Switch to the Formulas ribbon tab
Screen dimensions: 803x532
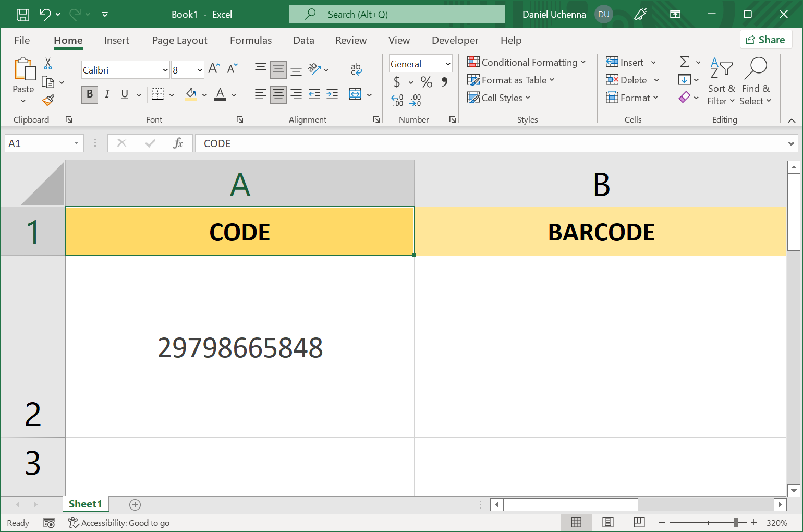click(251, 40)
